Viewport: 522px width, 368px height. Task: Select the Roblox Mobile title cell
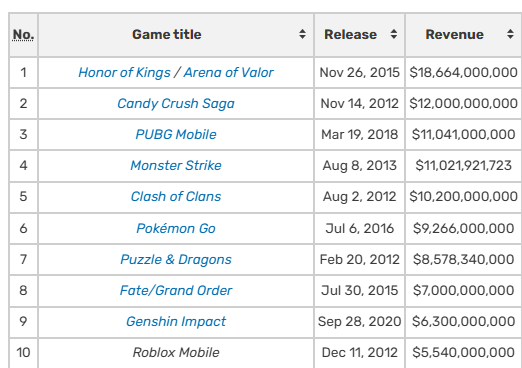176,353
